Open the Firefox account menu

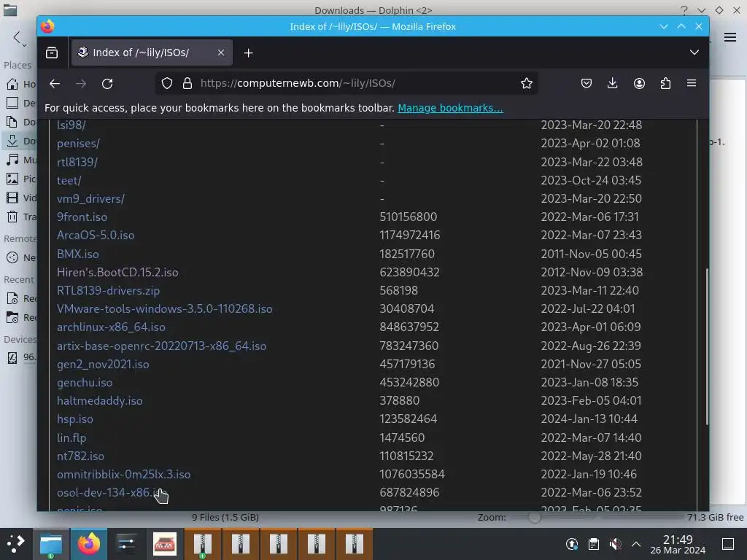pos(639,83)
